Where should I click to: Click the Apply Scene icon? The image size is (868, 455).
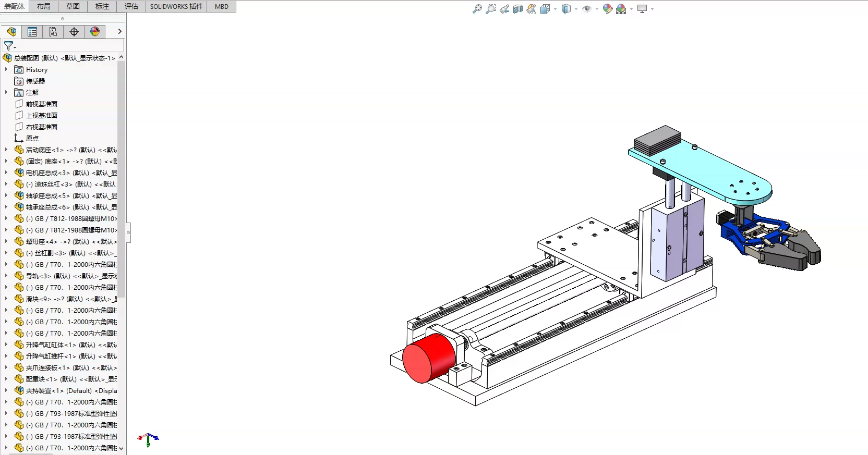[621, 9]
